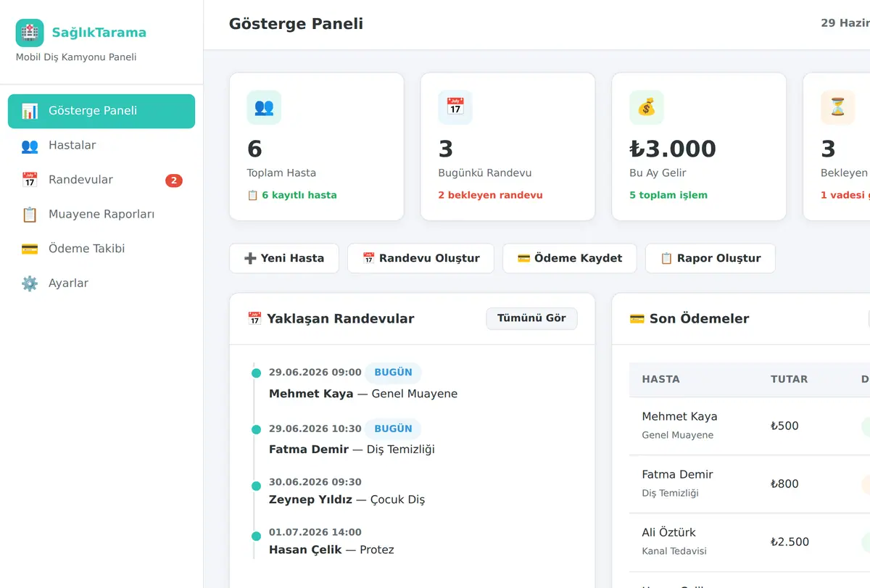Viewport: 870px width, 588px height.
Task: Click the '5 toplam işlem' text
Action: tap(668, 195)
